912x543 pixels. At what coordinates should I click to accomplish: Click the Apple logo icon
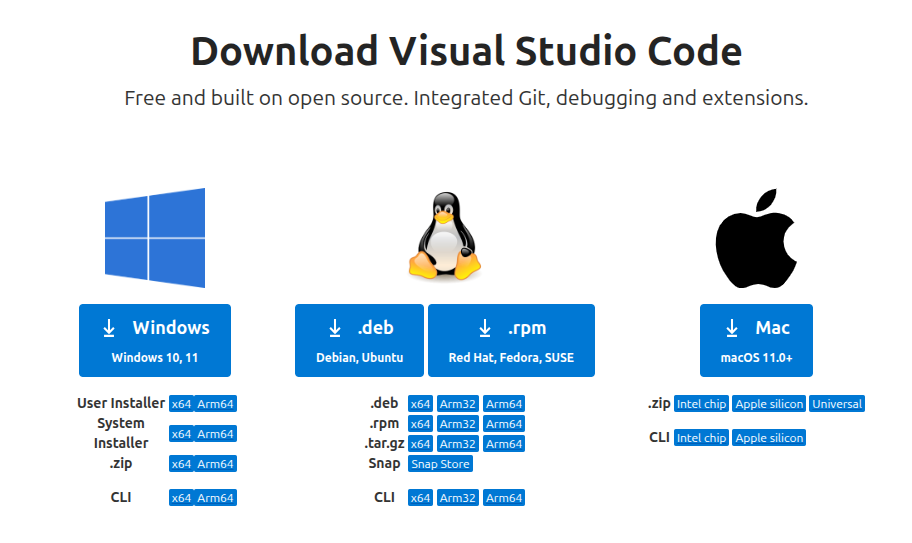tap(756, 238)
